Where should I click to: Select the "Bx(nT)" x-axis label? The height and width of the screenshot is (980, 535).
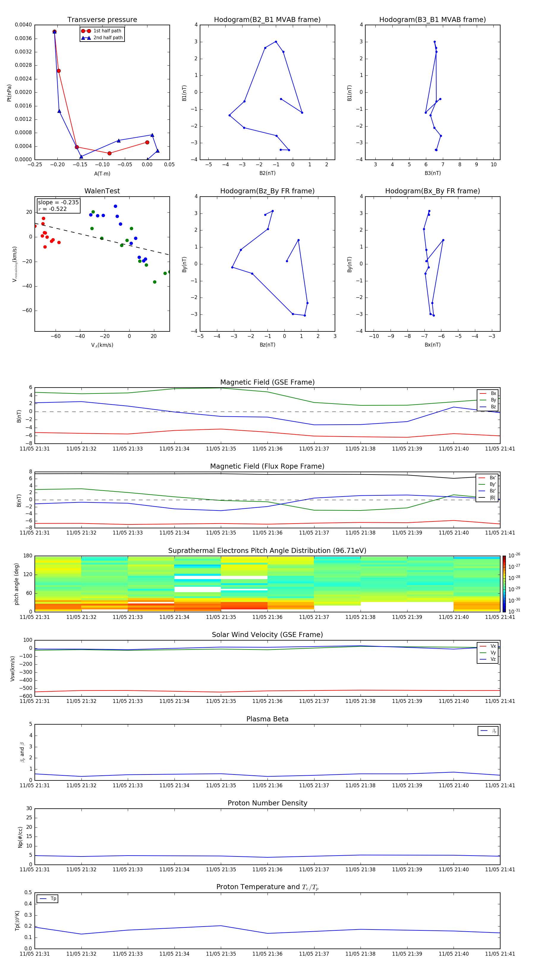click(432, 345)
